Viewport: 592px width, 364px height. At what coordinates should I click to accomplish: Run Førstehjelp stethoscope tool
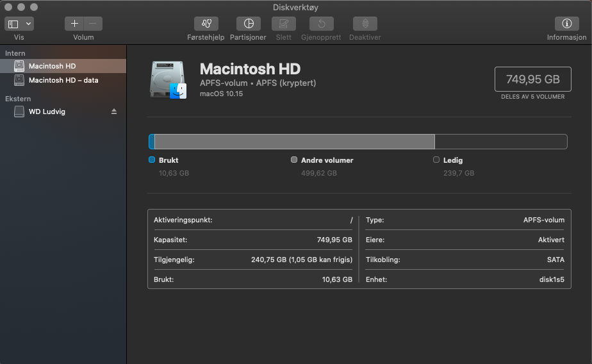206,24
